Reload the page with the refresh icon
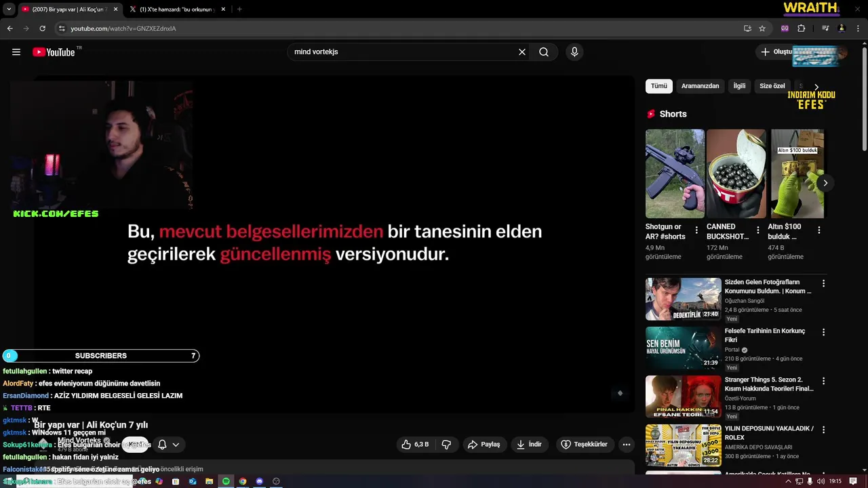The image size is (868, 488). coord(42,28)
